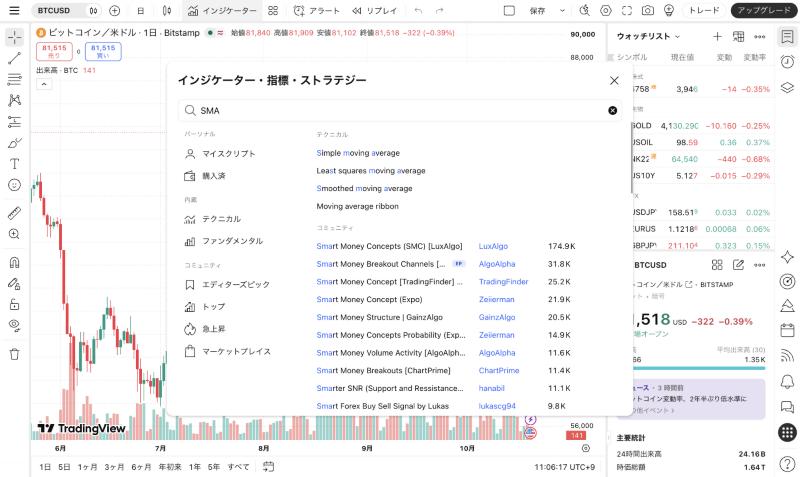Viewport: 800px width, 477px height.
Task: Expand the save layout dropdown chevron
Action: [562, 10]
